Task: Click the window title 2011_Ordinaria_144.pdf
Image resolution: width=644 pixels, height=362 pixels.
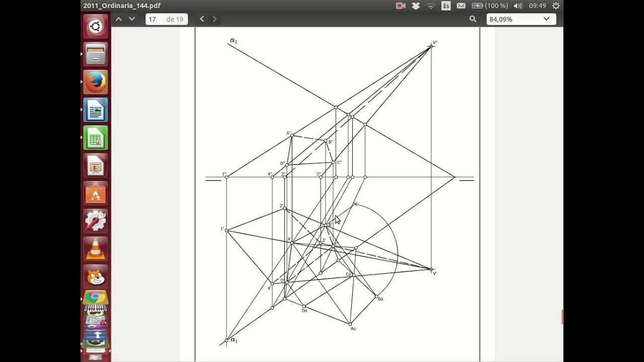Action: [x=122, y=6]
